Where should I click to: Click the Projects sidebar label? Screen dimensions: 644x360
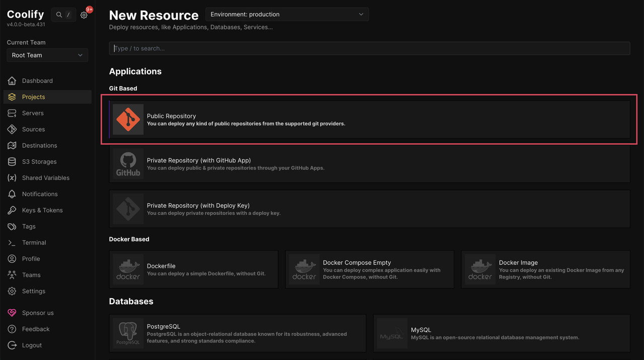pyautogui.click(x=33, y=97)
